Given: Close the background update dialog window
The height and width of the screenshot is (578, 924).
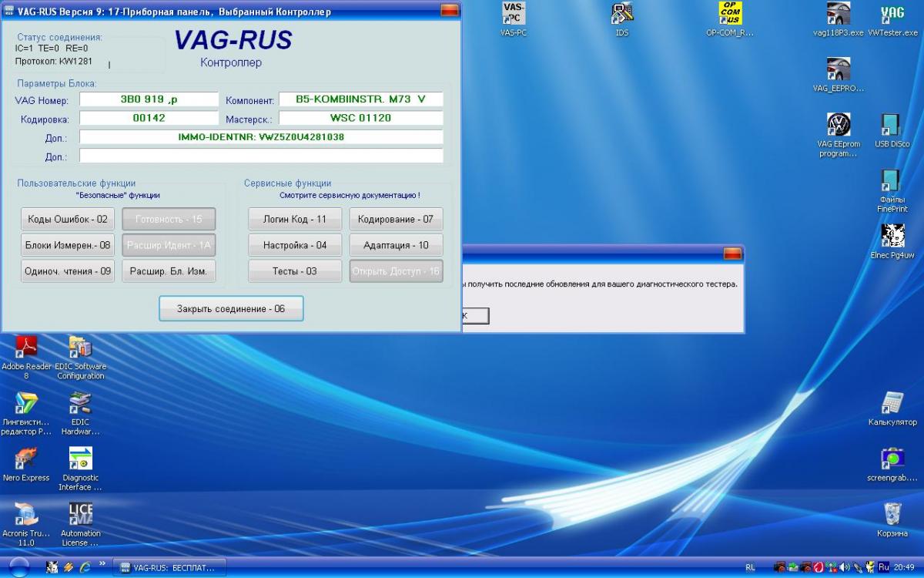Looking at the screenshot, I should point(732,254).
